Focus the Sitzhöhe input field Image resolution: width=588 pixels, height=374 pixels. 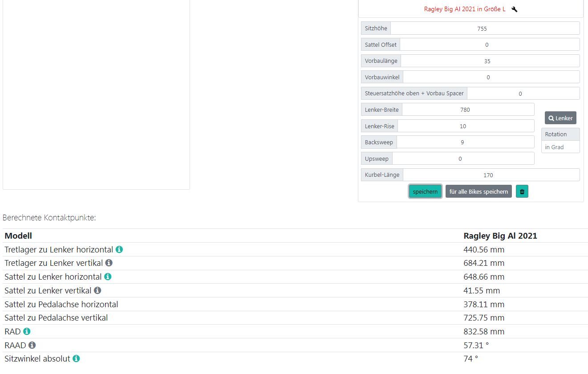point(484,28)
